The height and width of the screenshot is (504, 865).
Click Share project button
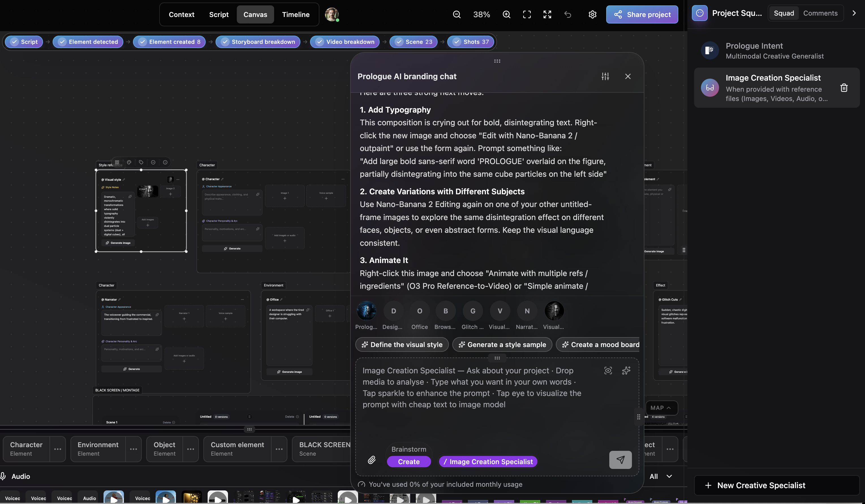point(642,14)
